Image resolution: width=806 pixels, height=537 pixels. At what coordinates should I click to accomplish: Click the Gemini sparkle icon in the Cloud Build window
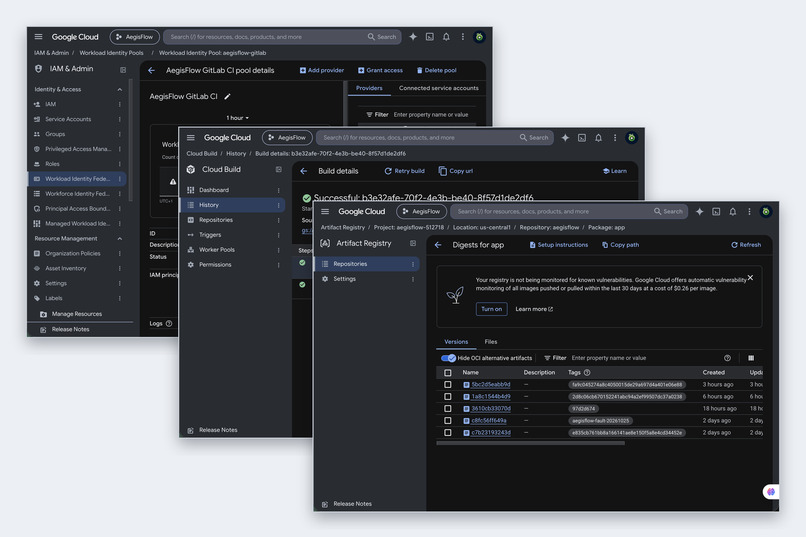coord(565,137)
